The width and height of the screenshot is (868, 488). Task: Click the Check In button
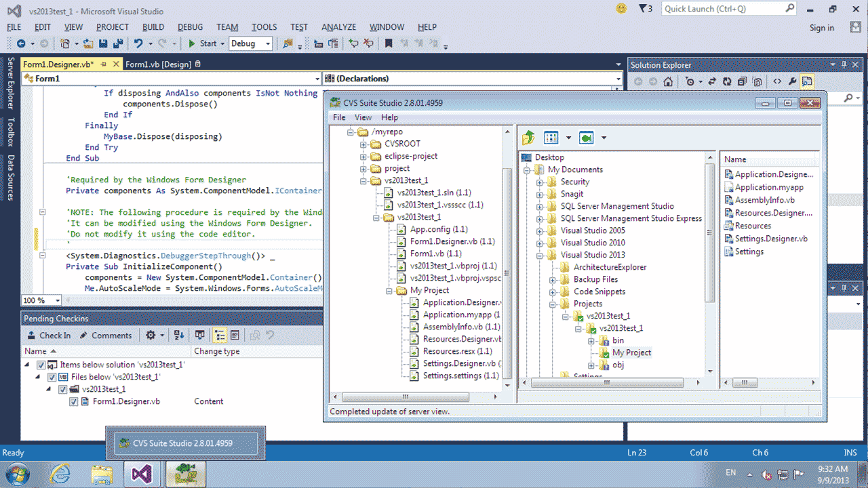point(49,335)
